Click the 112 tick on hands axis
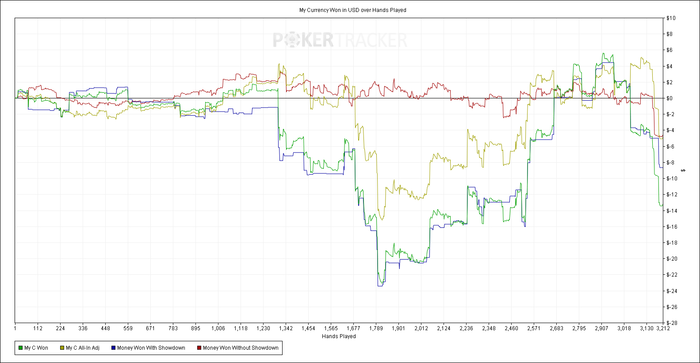Screen dimensions: 700x363 pyautogui.click(x=38, y=329)
